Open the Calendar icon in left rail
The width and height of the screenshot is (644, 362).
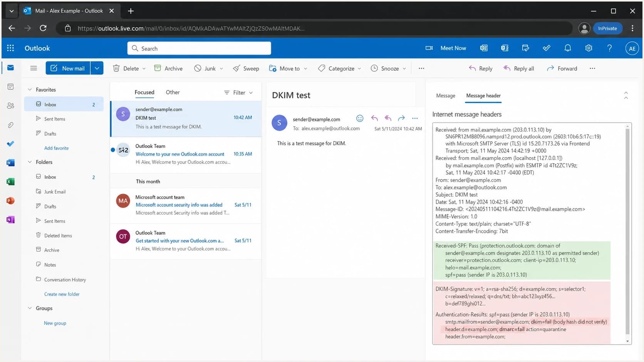10,87
